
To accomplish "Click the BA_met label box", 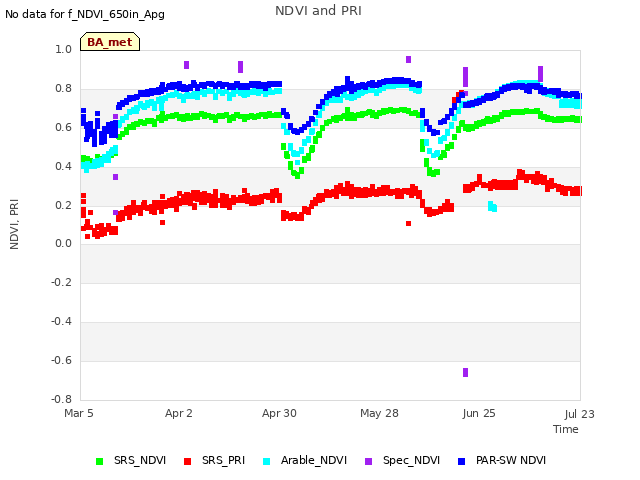I will pos(110,42).
